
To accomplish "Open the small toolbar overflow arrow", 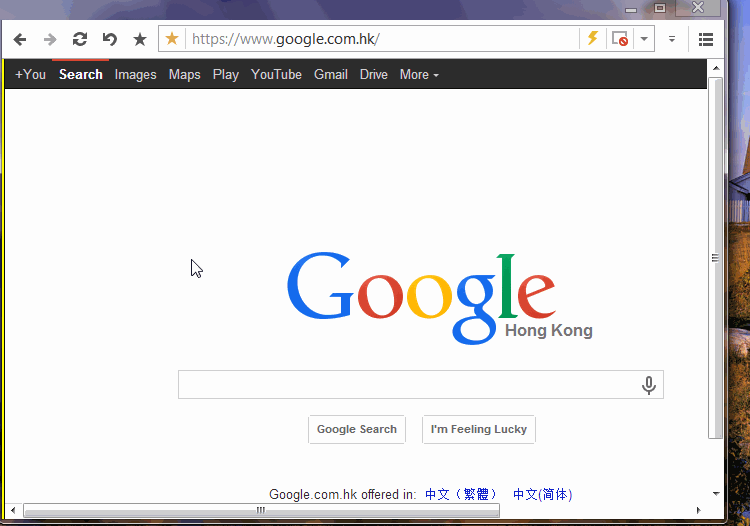I will (x=672, y=39).
